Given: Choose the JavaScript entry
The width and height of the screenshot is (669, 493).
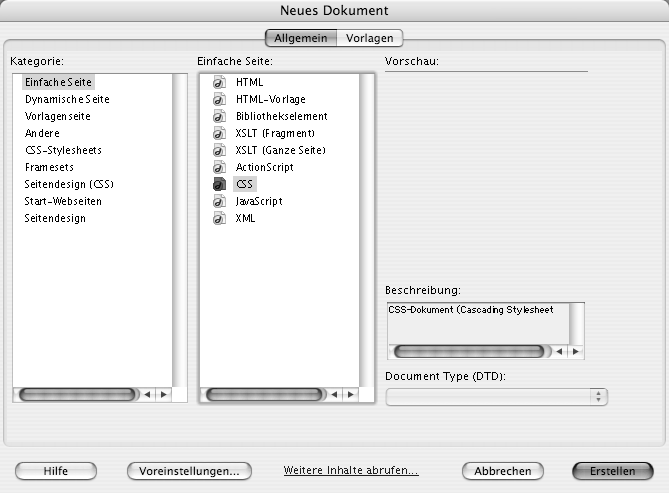Looking at the screenshot, I should click(259, 201).
